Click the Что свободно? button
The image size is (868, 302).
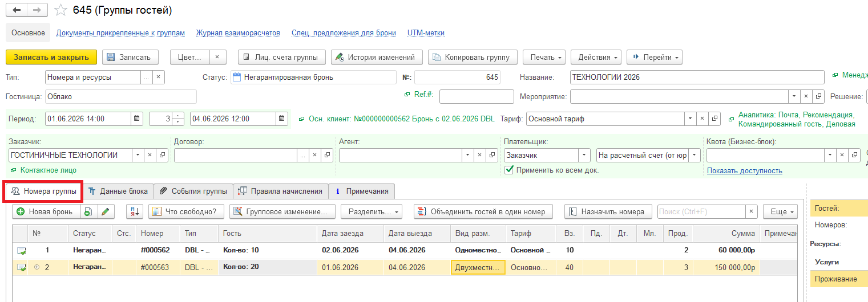pyautogui.click(x=186, y=211)
